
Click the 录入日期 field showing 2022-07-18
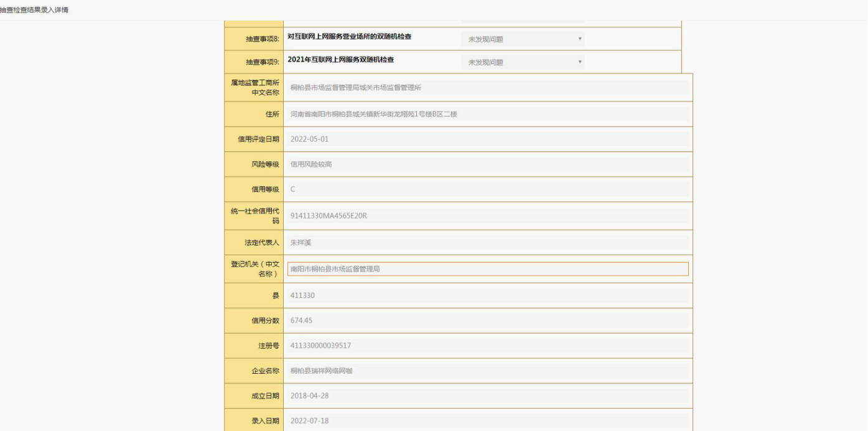click(488, 421)
